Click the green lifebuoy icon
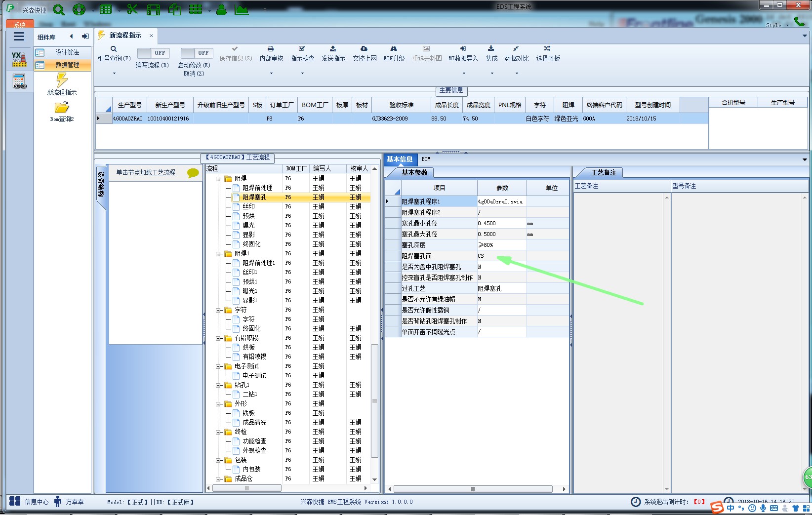 coord(79,9)
